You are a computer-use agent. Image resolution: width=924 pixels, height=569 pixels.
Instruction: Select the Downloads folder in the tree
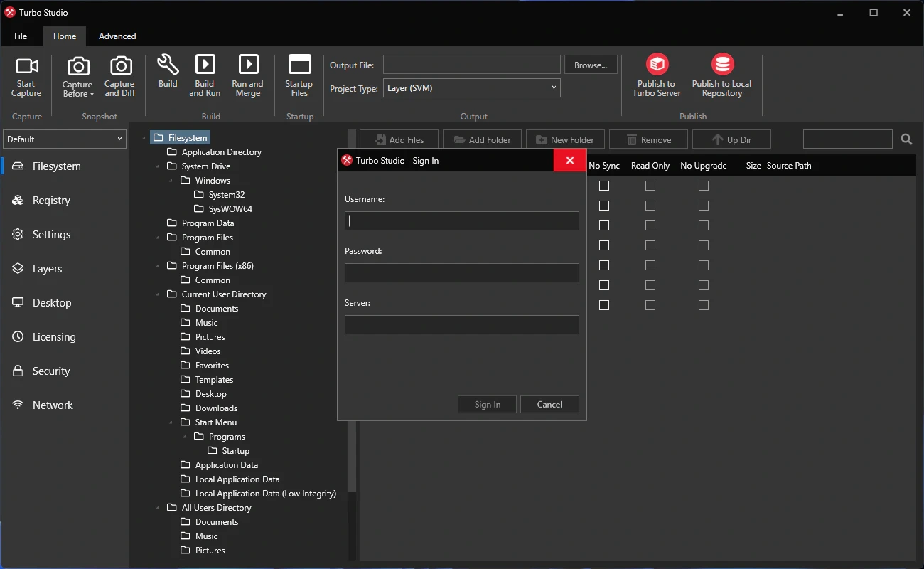tap(209, 408)
